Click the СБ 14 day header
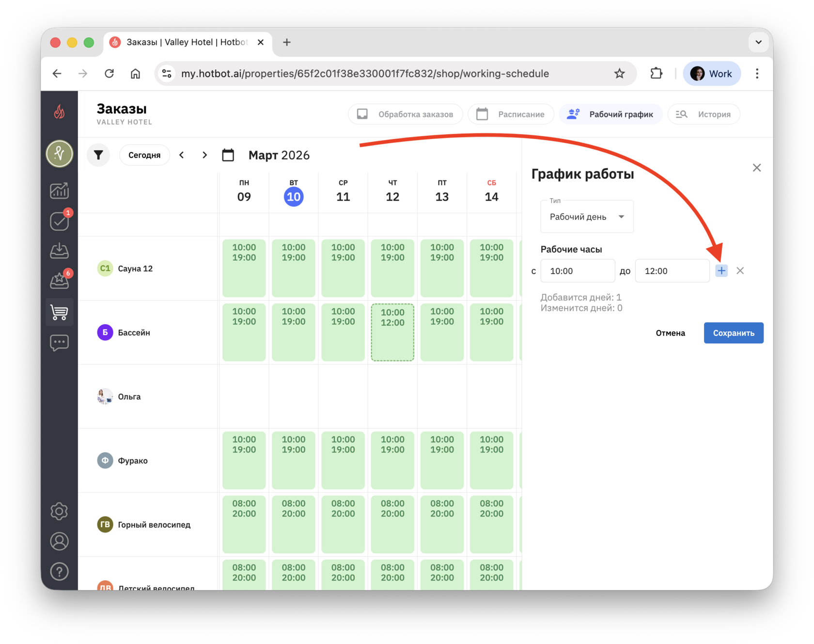Image resolution: width=814 pixels, height=644 pixels. click(491, 191)
